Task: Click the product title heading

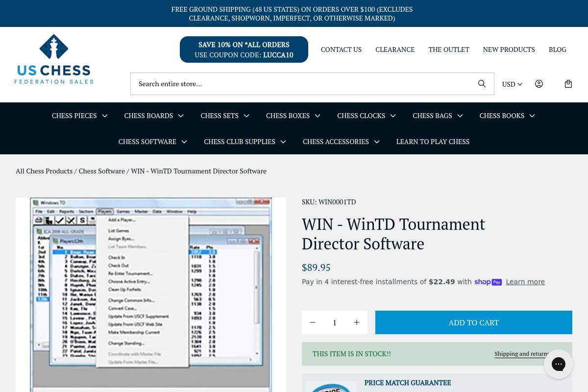Action: [393, 234]
